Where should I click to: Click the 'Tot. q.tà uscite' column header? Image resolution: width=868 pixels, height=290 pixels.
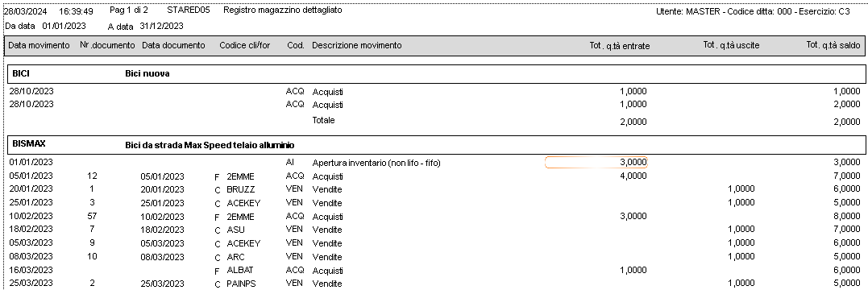731,45
